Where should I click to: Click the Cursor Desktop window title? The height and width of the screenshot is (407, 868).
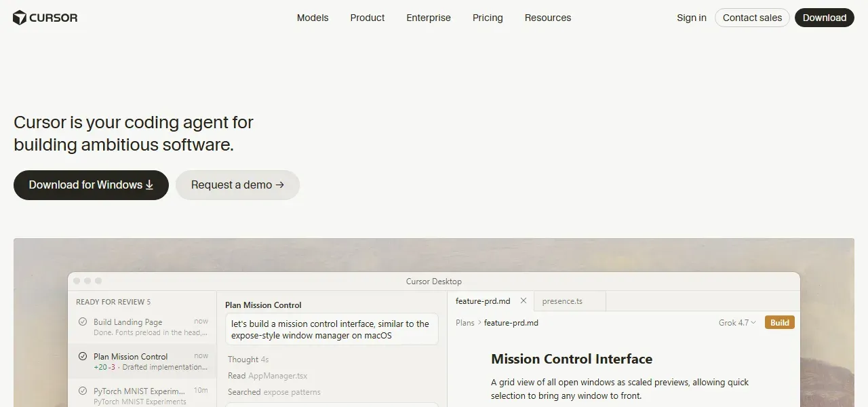(434, 282)
